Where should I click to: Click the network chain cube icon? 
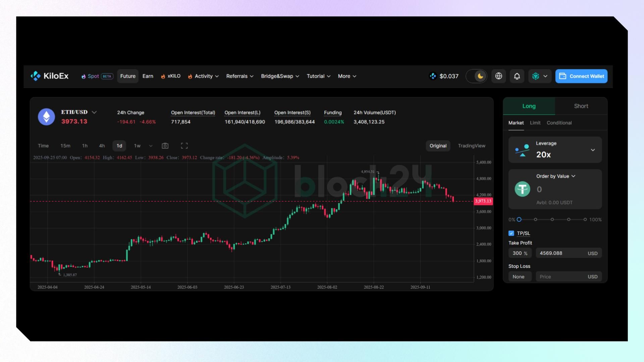(x=536, y=76)
